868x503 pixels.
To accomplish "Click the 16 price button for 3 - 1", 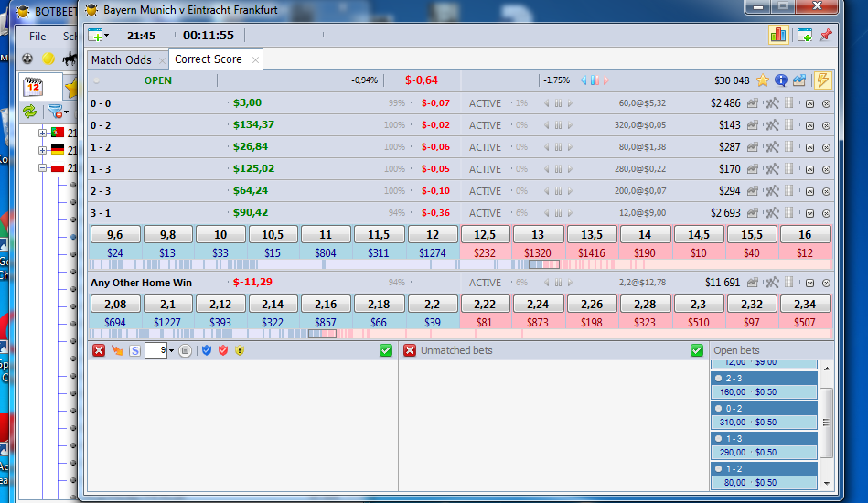I will [805, 235].
